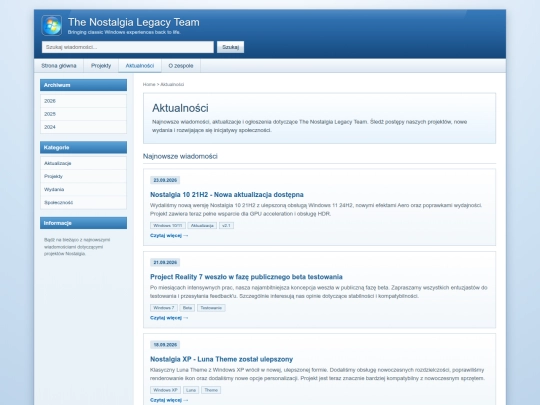Viewport: 540px width, 405px height.
Task: Click the 21.09.2026 date badge
Action: pyautogui.click(x=165, y=262)
